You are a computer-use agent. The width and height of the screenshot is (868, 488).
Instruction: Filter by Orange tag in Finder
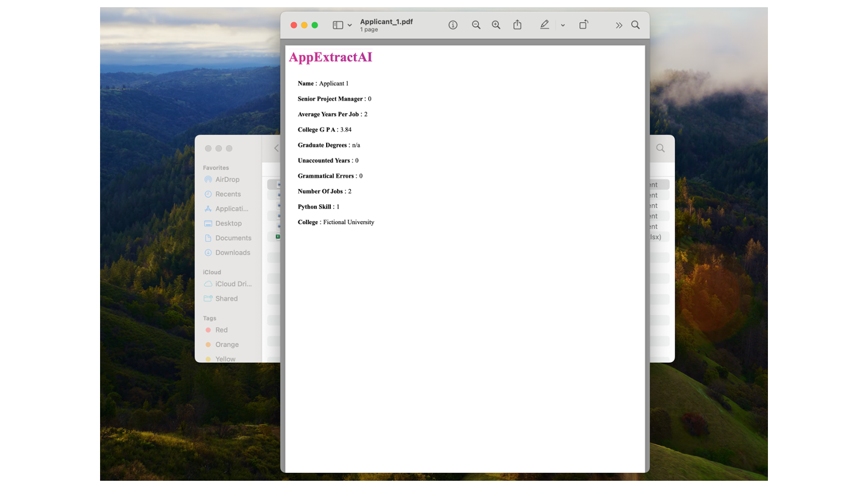click(x=227, y=345)
